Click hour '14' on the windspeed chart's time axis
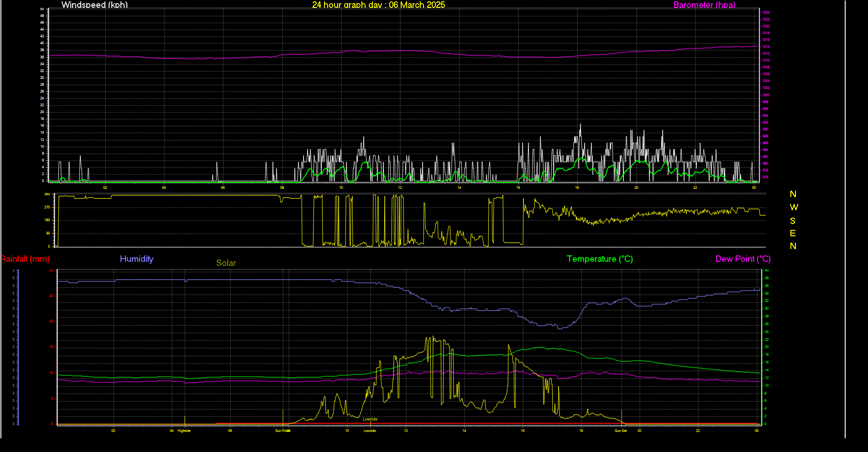868x452 pixels. [x=459, y=187]
